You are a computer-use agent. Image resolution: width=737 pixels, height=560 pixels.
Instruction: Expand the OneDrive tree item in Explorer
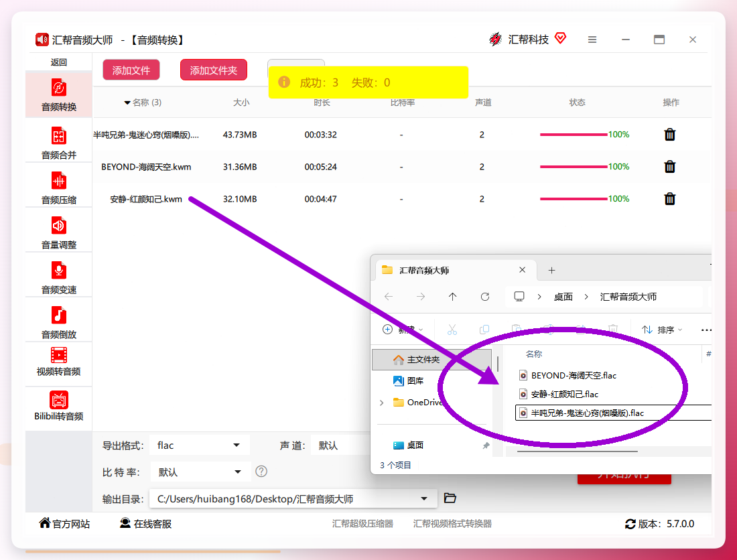tap(382, 403)
